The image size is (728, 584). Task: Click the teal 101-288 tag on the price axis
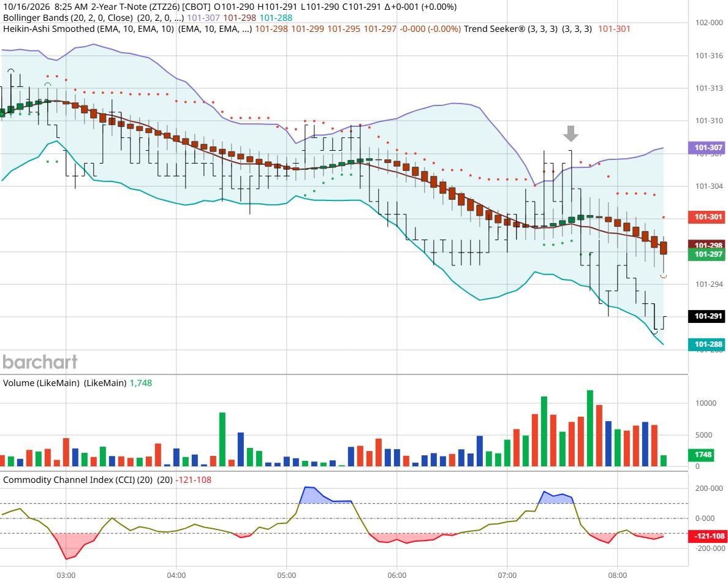[706, 344]
